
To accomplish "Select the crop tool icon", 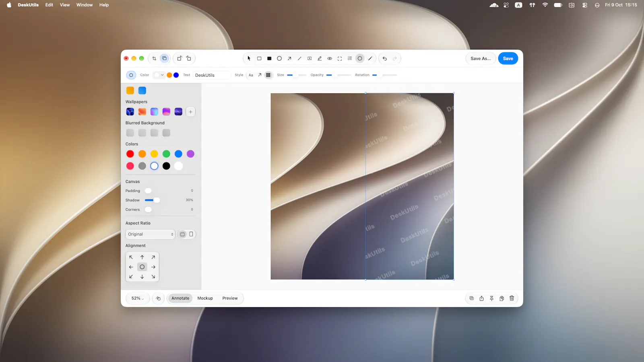I will tap(154, 58).
